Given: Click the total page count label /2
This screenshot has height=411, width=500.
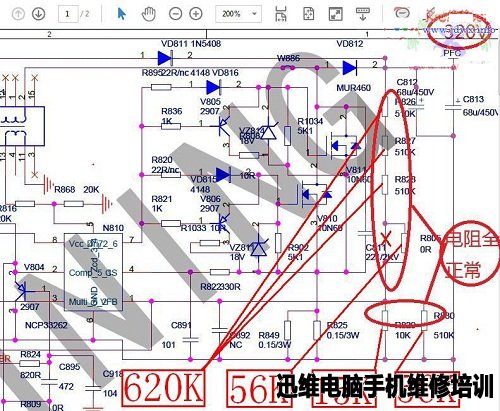Looking at the screenshot, I should 85,14.
